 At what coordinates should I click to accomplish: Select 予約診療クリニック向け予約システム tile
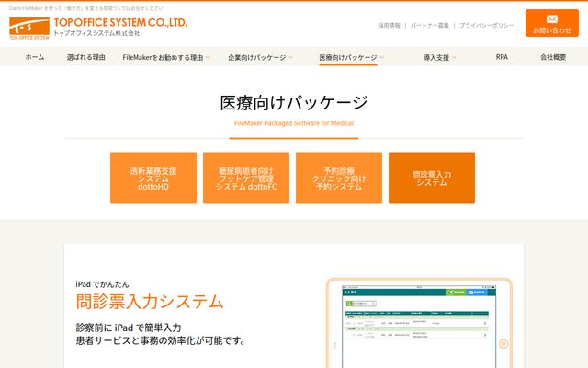tap(339, 178)
